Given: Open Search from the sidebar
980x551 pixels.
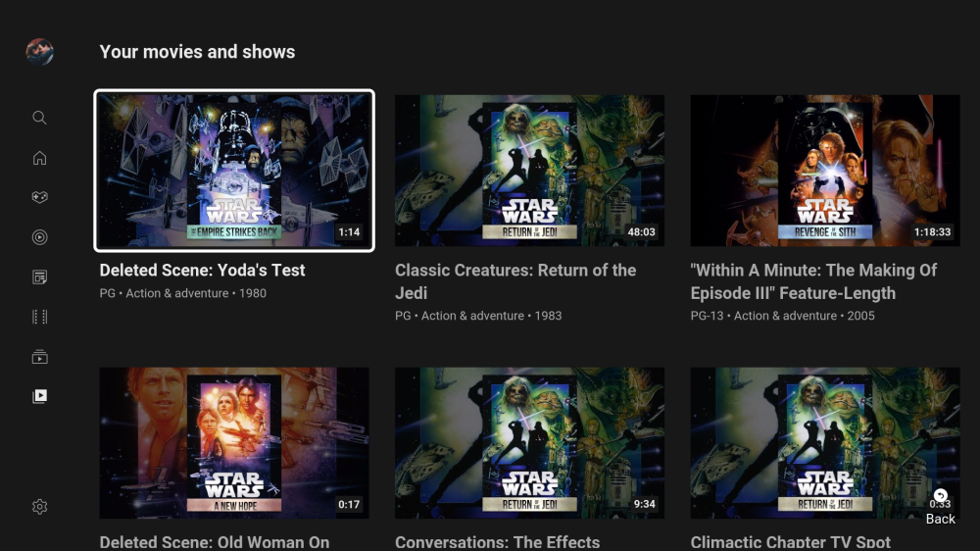Looking at the screenshot, I should (39, 118).
